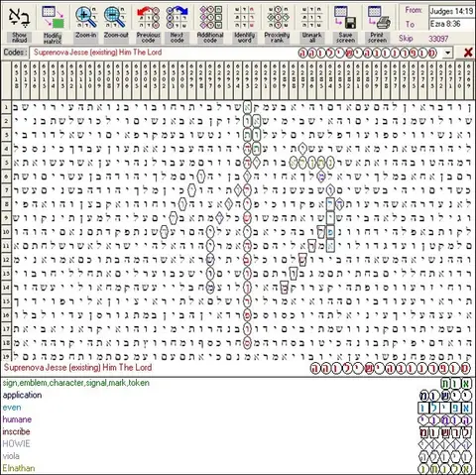Click the term 'application' in the list
This screenshot has width=476, height=475.
(x=22, y=396)
